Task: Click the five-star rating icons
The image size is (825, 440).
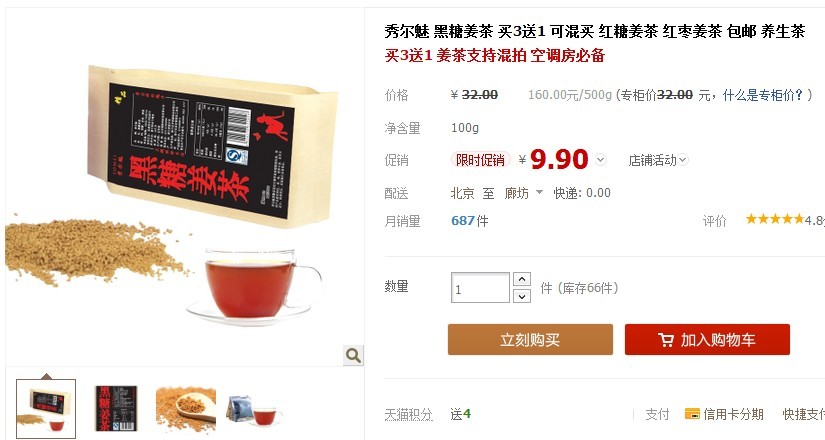Action: (774, 219)
